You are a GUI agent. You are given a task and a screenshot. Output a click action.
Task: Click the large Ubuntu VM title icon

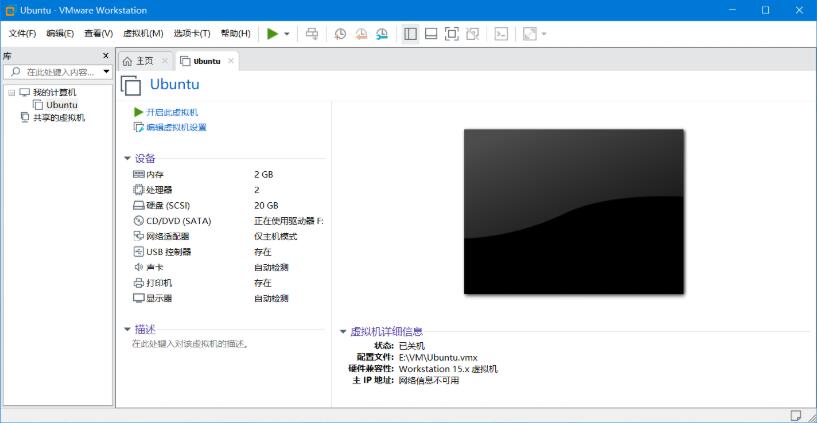click(x=131, y=85)
